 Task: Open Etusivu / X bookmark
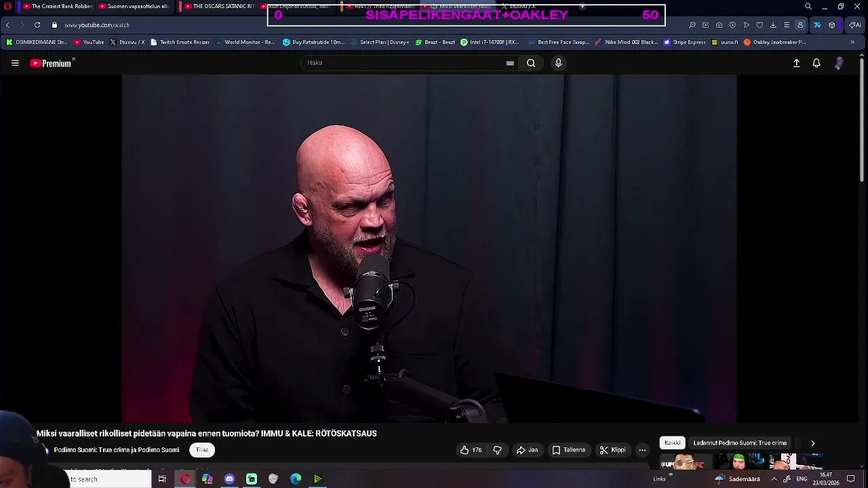click(x=127, y=42)
